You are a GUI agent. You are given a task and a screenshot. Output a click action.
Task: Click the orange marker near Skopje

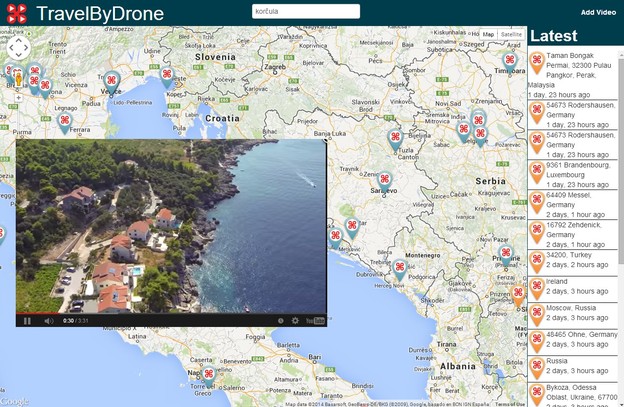518,295
